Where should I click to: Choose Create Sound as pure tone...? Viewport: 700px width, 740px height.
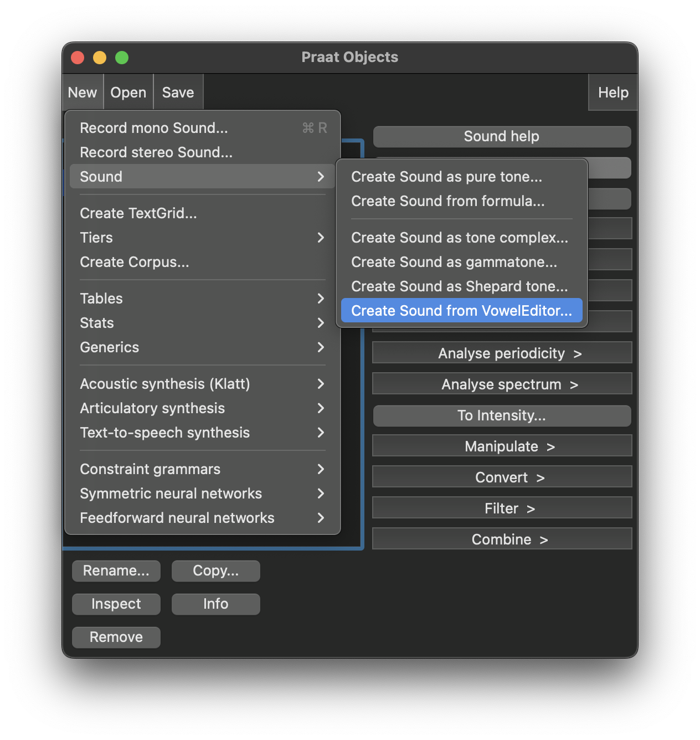pos(462,177)
